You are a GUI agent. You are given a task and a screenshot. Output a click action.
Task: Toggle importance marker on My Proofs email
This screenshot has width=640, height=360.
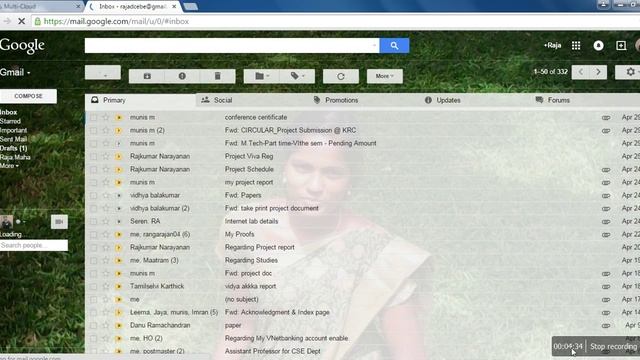tap(119, 234)
